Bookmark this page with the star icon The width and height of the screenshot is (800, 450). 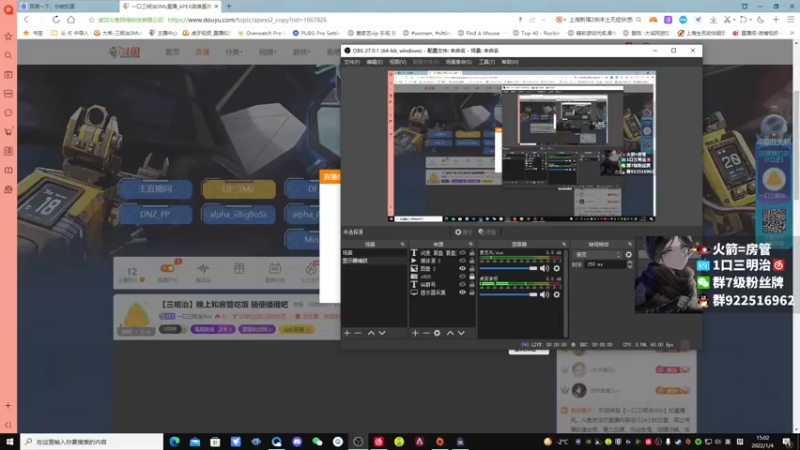click(91, 20)
